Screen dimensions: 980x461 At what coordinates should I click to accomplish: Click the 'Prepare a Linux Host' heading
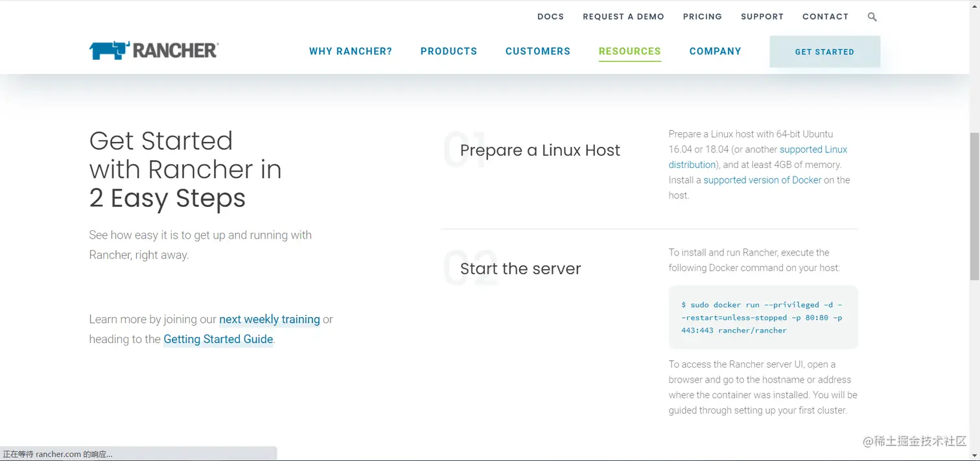(540, 150)
